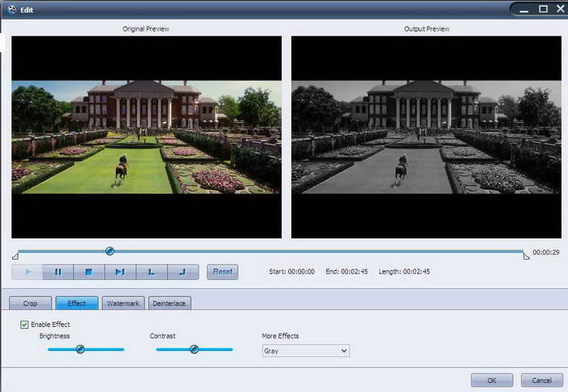The image size is (568, 392).
Task: Click the right trim triangle on timeline
Action: click(x=527, y=256)
